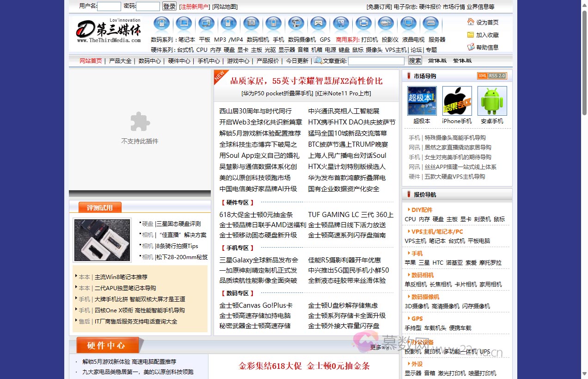Click the page's vertical scrollbar
The image size is (588, 379).
click(584, 185)
